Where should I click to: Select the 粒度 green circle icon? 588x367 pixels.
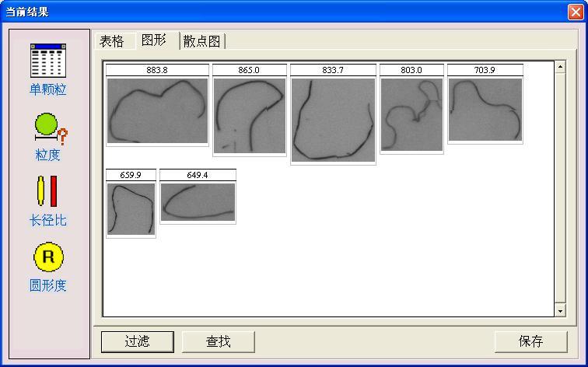point(51,129)
